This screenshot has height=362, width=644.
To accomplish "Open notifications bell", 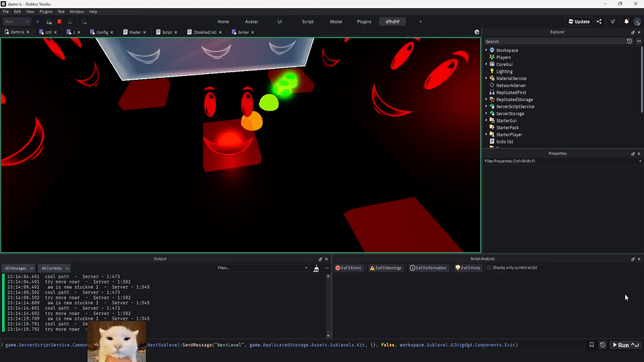I will (626, 21).
